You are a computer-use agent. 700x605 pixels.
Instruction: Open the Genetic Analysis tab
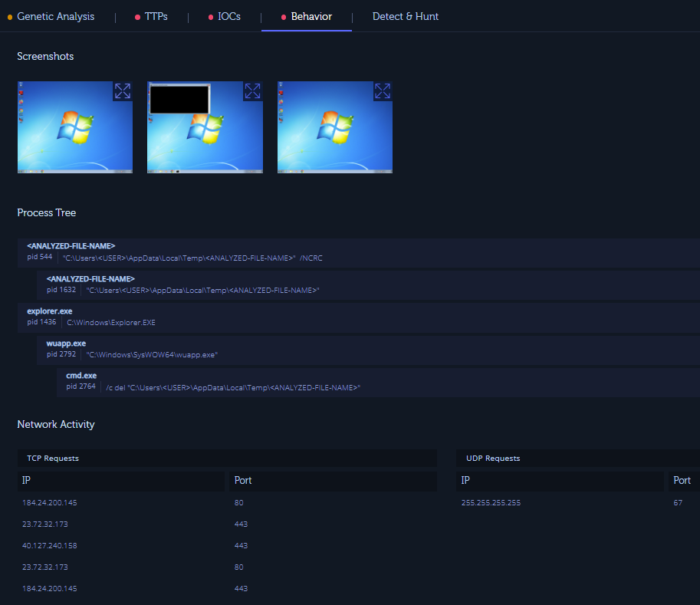(x=55, y=16)
